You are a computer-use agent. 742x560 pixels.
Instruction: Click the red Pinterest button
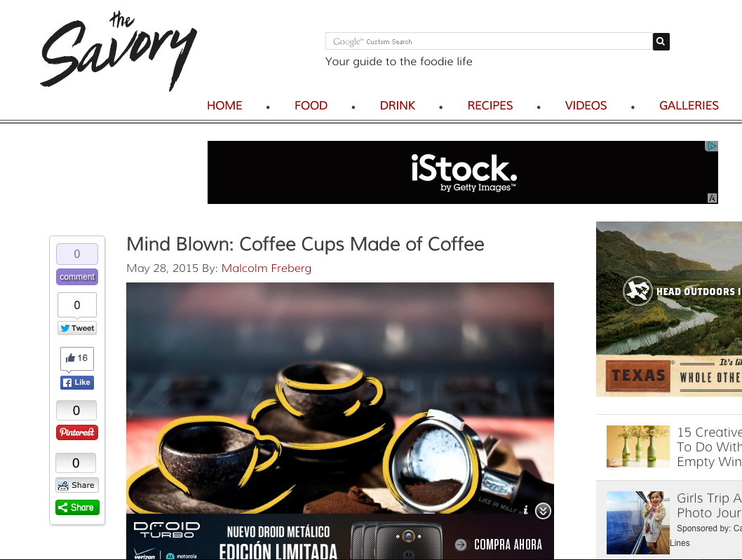(x=77, y=432)
